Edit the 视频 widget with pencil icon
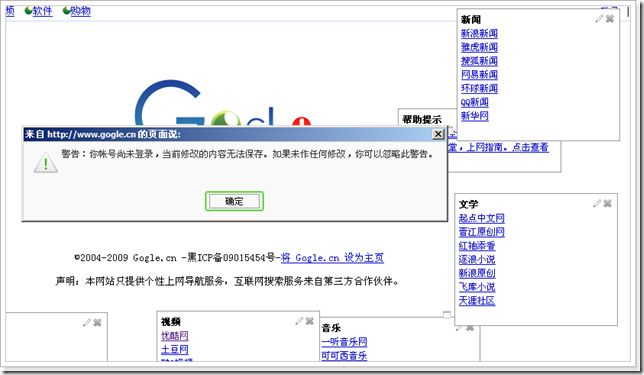Screen dimensions: 644x375 tap(299, 321)
